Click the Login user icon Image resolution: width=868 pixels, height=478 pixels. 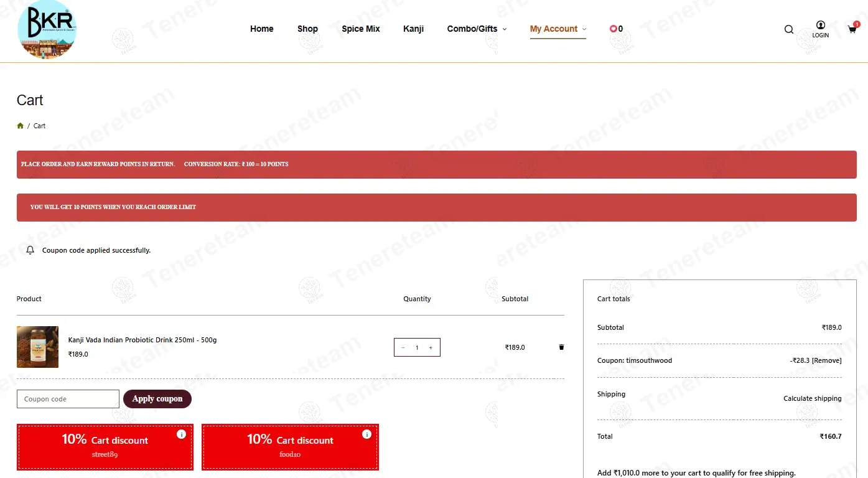[x=821, y=26]
